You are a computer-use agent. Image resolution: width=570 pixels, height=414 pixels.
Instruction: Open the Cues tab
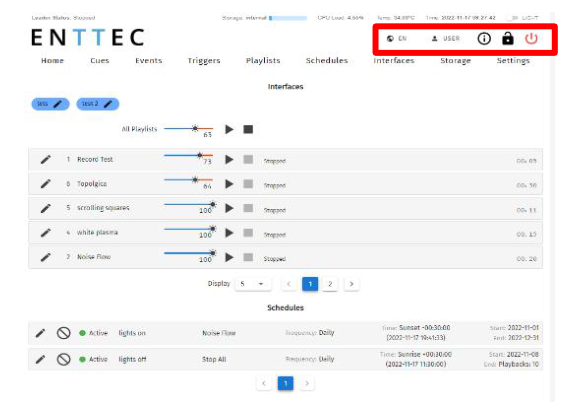(x=100, y=60)
